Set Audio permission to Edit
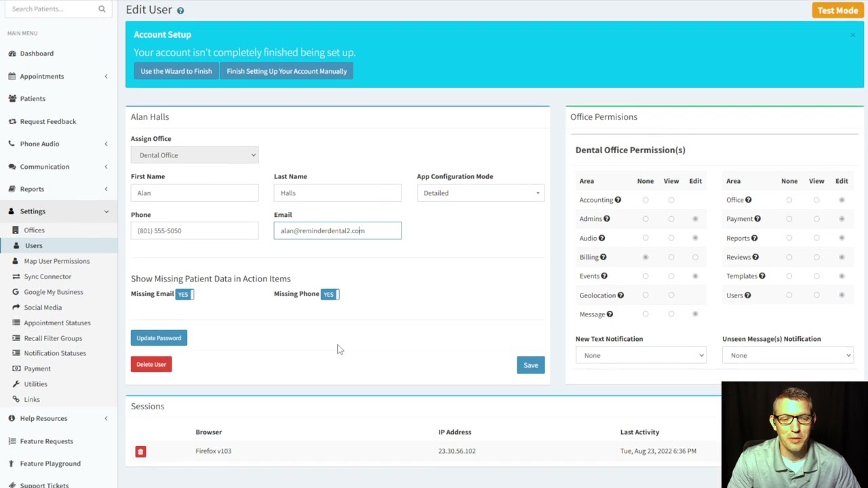Screen dimensions: 868x488 pyautogui.click(x=695, y=238)
